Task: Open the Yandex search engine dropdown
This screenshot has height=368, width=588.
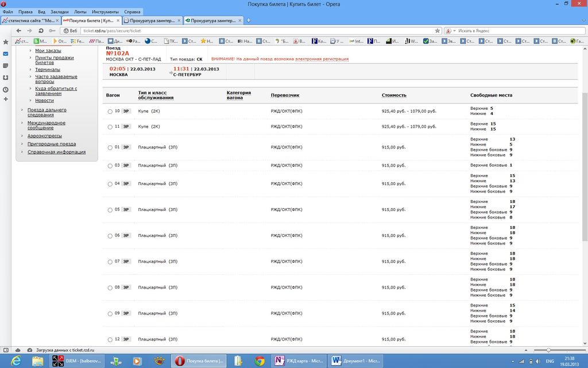Action: click(448, 30)
